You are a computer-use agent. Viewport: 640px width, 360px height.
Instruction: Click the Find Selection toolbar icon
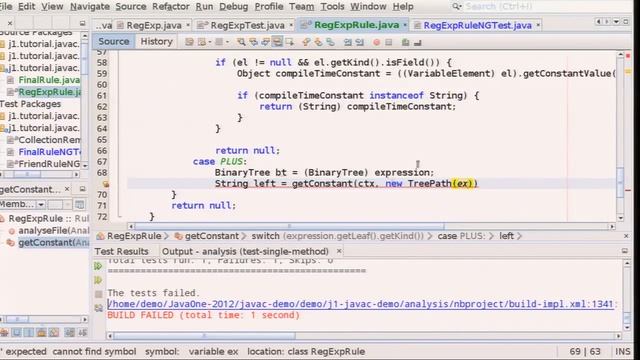[x=241, y=42]
